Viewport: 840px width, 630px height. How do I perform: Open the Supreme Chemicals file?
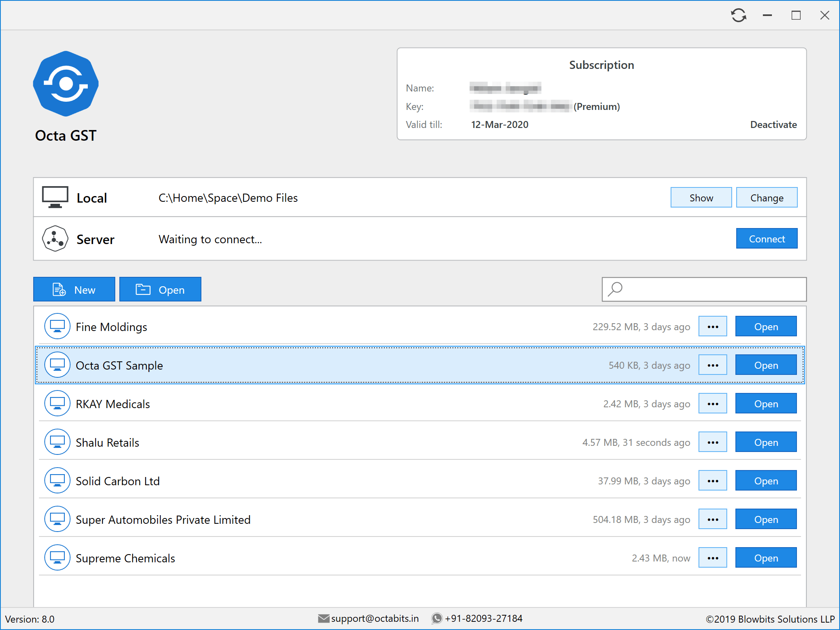tap(766, 558)
